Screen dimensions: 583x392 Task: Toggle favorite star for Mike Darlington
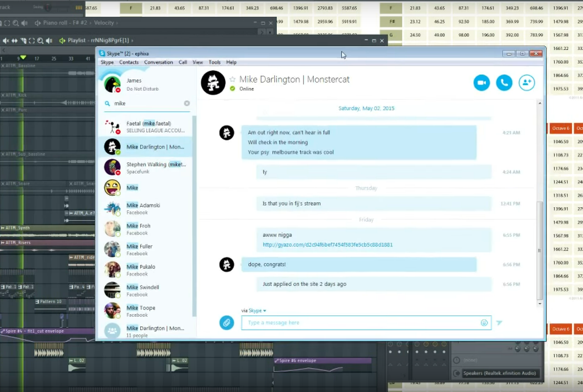[232, 79]
